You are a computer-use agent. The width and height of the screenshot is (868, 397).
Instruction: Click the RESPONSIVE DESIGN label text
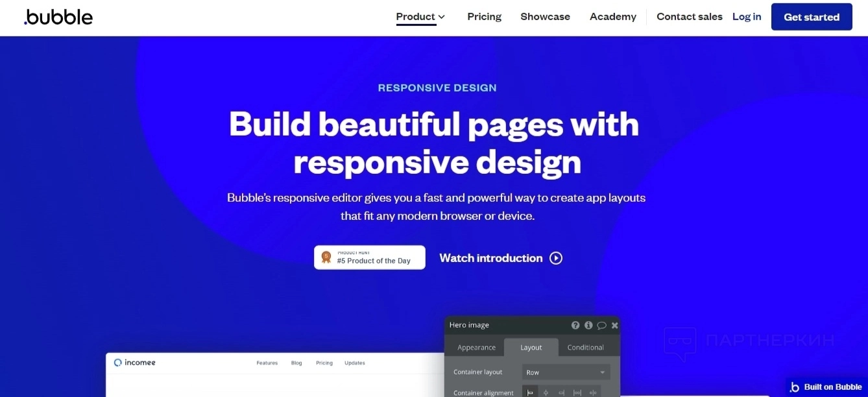(x=437, y=88)
